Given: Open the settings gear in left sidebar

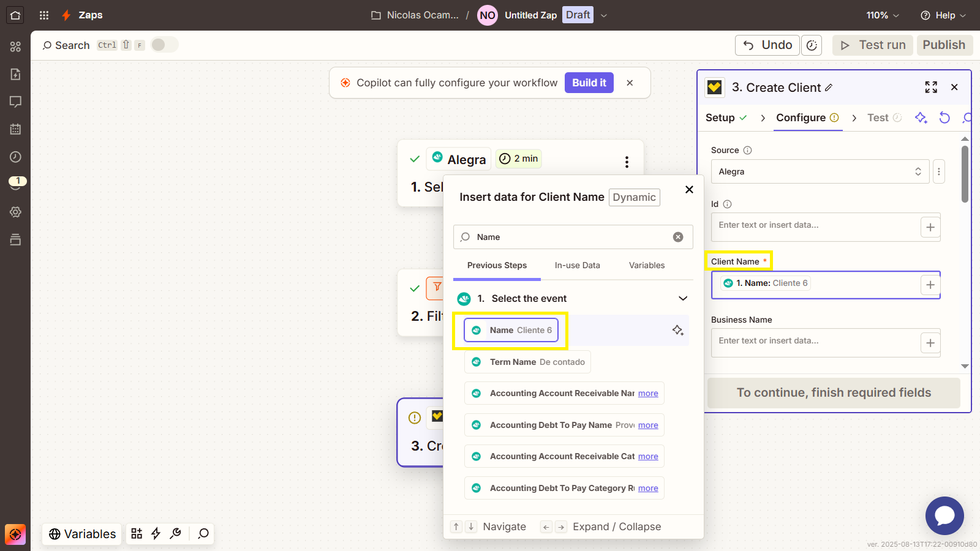Looking at the screenshot, I should pos(15,212).
